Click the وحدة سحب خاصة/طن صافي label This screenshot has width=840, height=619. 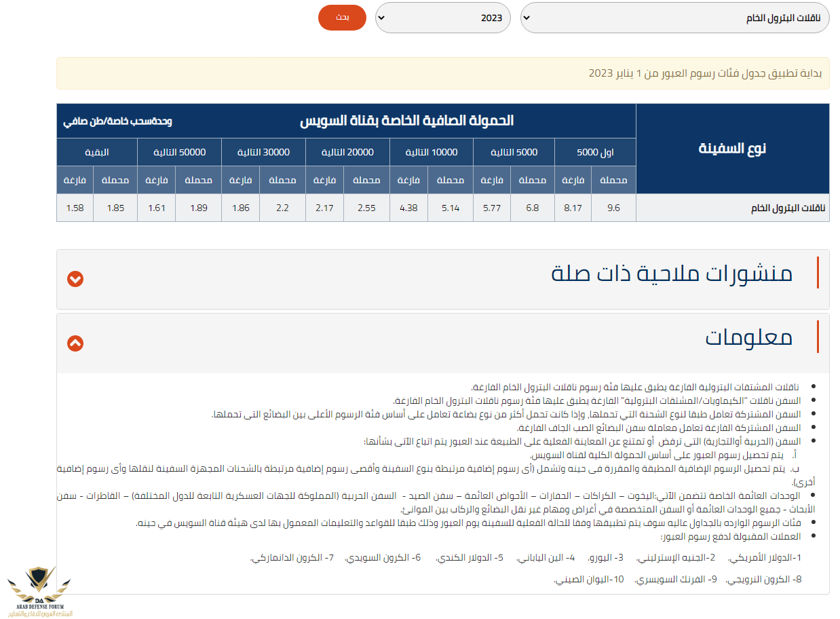117,121
